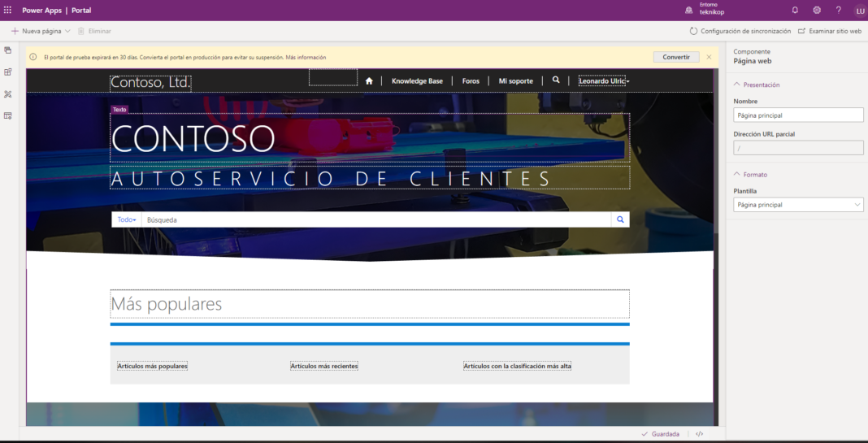
Task: Open the Mi soporte menu item
Action: [x=515, y=80]
